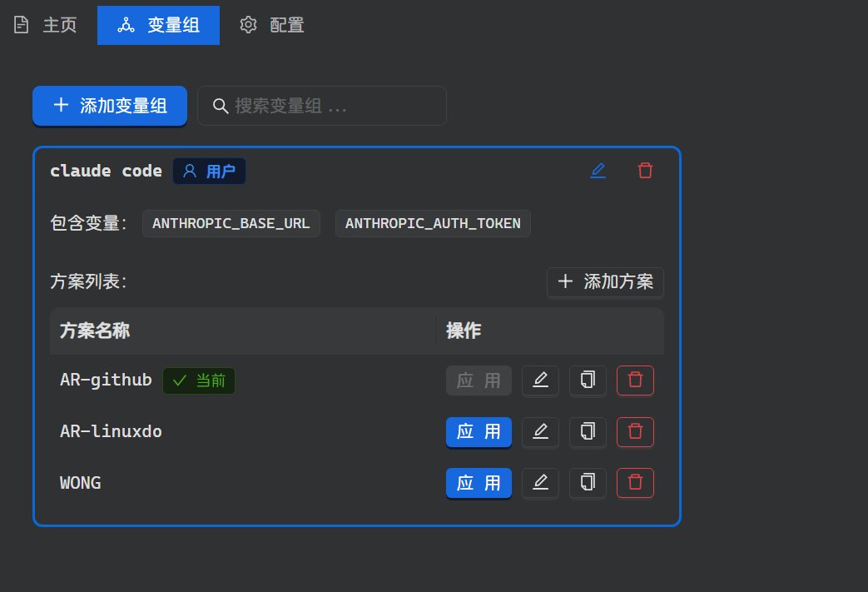Click 添加方案 to add a scheme

[605, 281]
